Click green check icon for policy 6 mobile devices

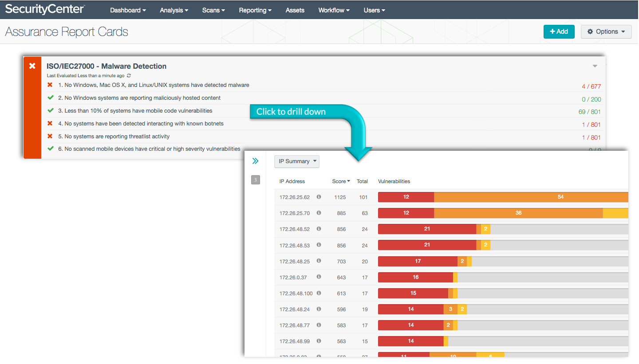click(50, 149)
